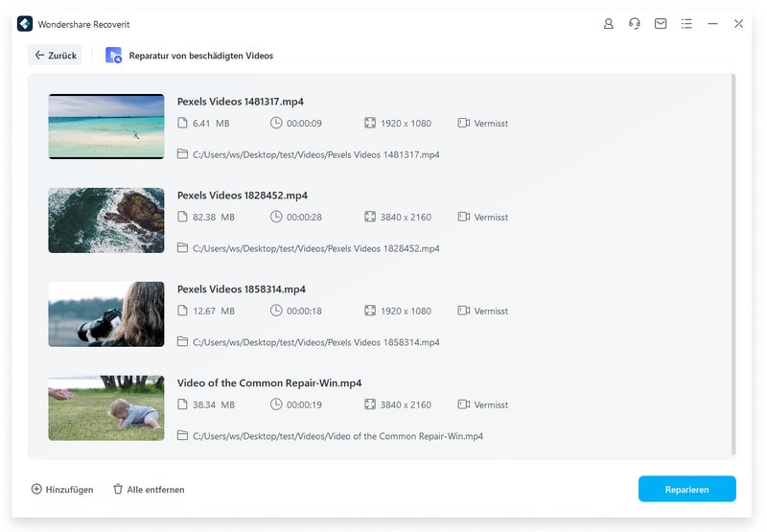Viewport: 767px width, 532px height.
Task: Select the baby on grass video thumbnail
Action: coord(106,407)
